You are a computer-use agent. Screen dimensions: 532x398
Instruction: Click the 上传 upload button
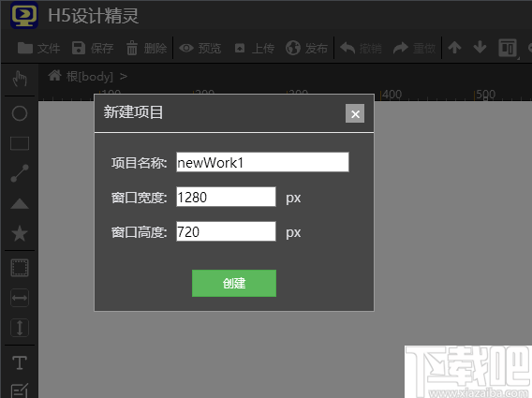(254, 48)
